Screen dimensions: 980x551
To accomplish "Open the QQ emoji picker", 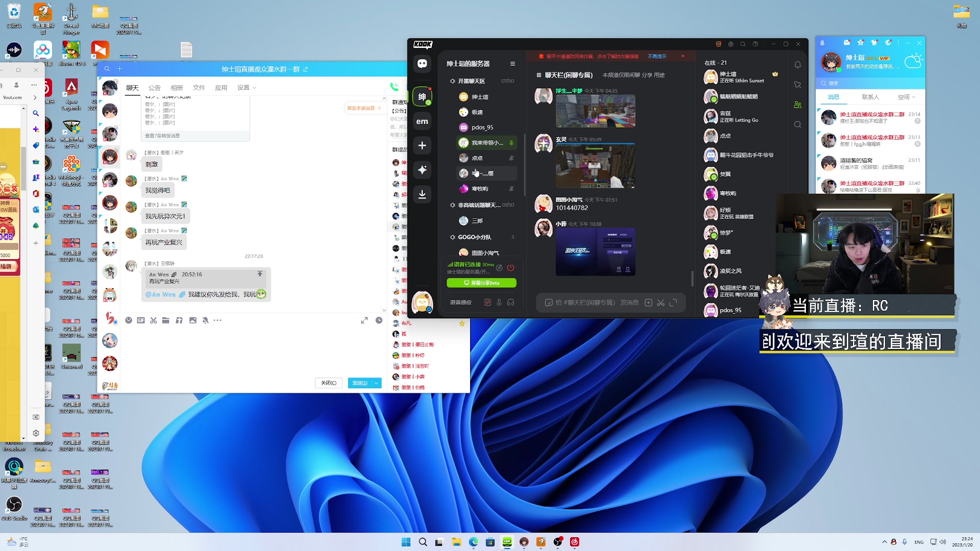I will point(129,320).
